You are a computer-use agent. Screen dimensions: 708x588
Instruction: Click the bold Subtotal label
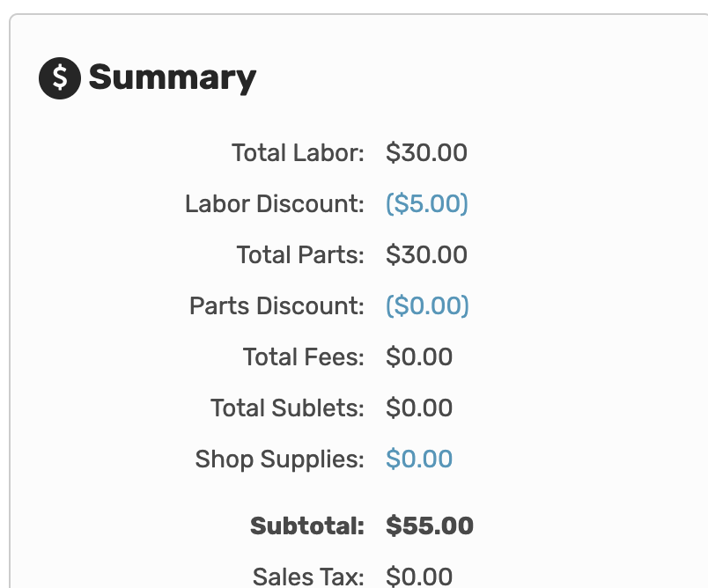click(x=307, y=526)
